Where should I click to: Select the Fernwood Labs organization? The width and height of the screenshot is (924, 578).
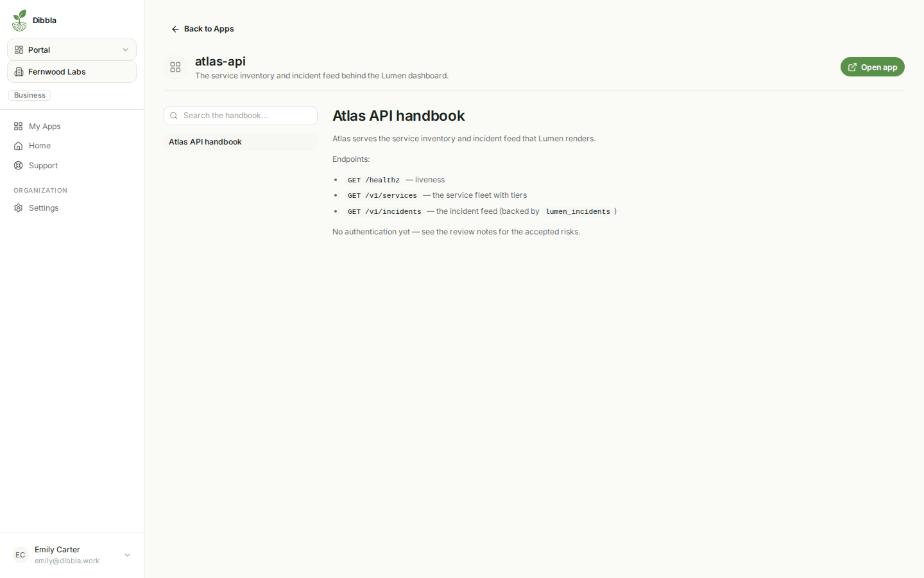click(72, 72)
